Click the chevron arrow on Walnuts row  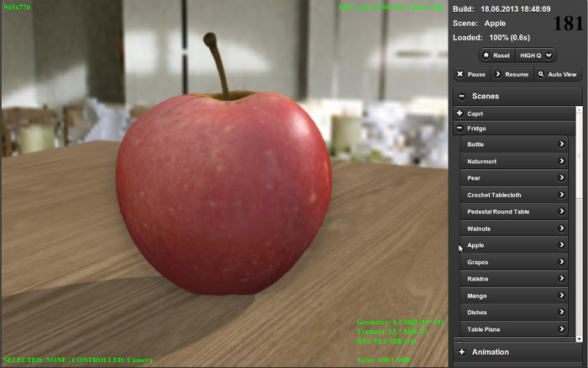pos(561,228)
